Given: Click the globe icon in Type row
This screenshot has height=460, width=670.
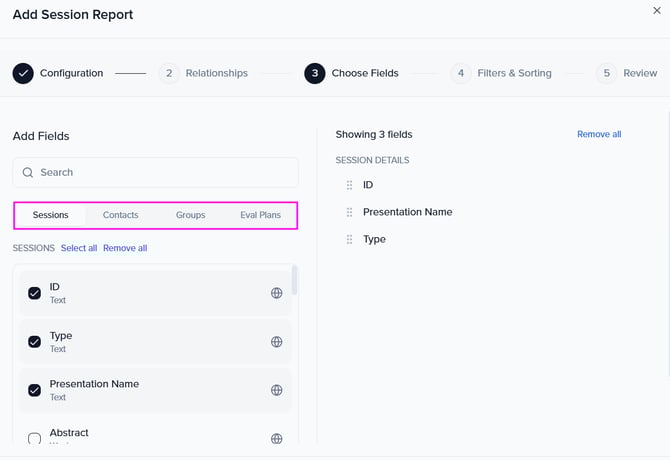Looking at the screenshot, I should [x=277, y=342].
